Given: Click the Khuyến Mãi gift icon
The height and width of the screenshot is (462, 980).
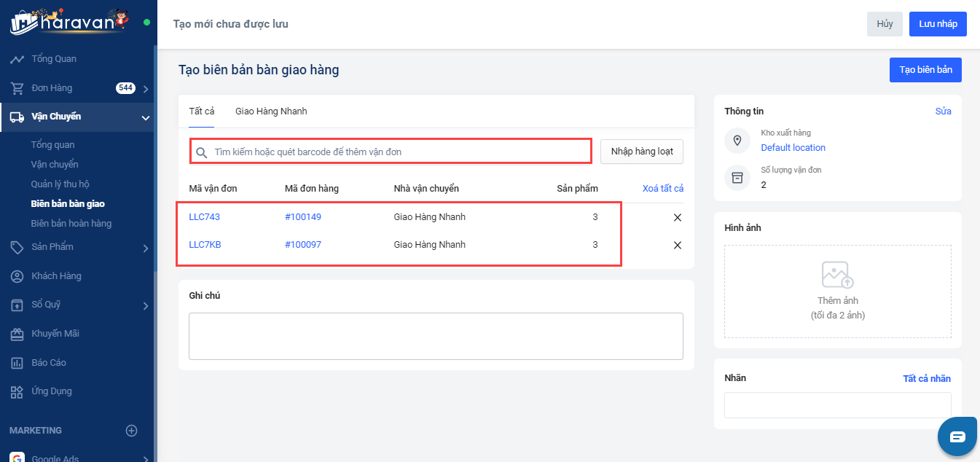Looking at the screenshot, I should point(17,334).
